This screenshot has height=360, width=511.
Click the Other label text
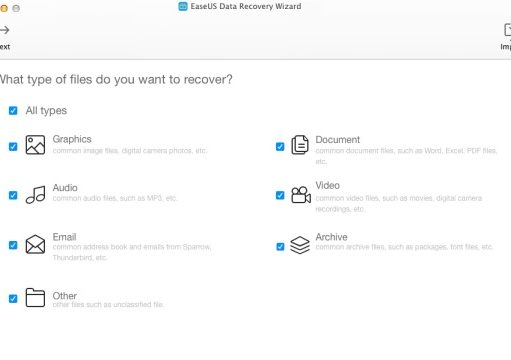click(65, 296)
